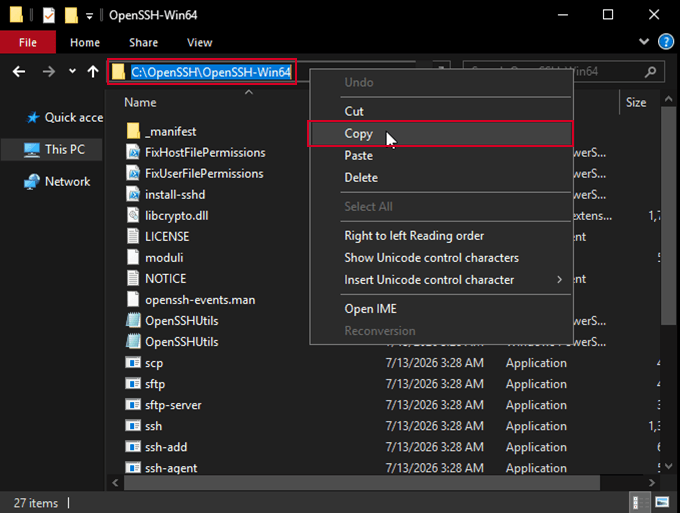Select Show Unicode control characters
Viewport: 680px width, 513px height.
click(x=441, y=258)
